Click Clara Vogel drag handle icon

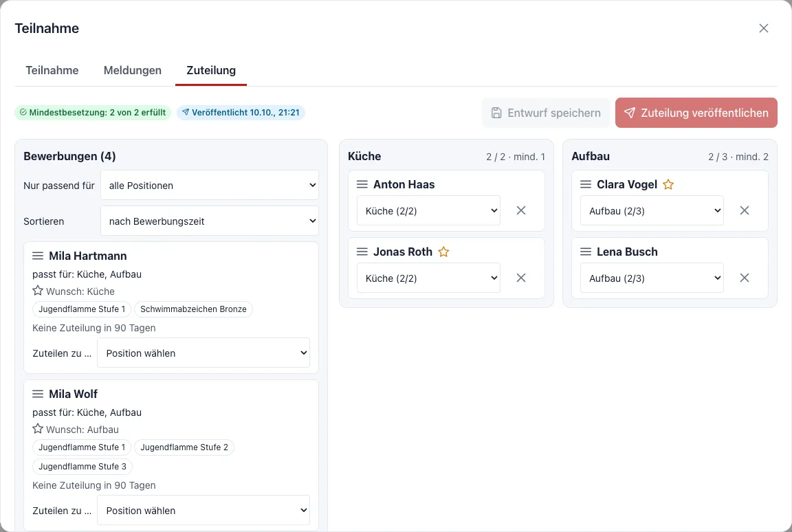(586, 184)
